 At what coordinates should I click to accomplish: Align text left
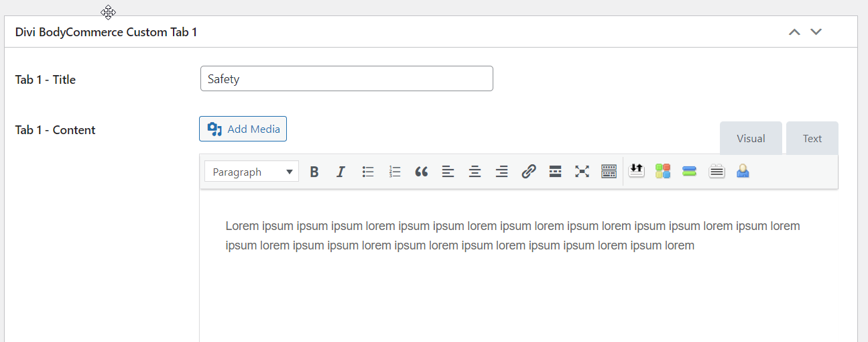pos(448,172)
